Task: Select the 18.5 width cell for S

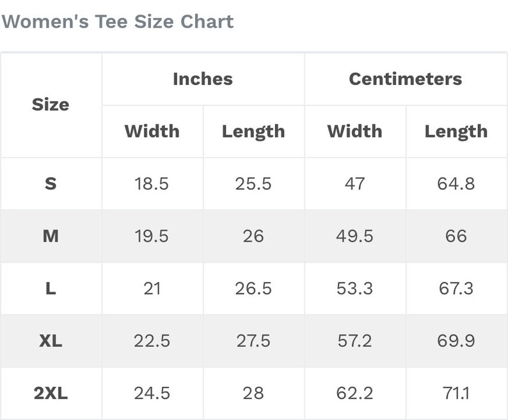Action: 152,183
